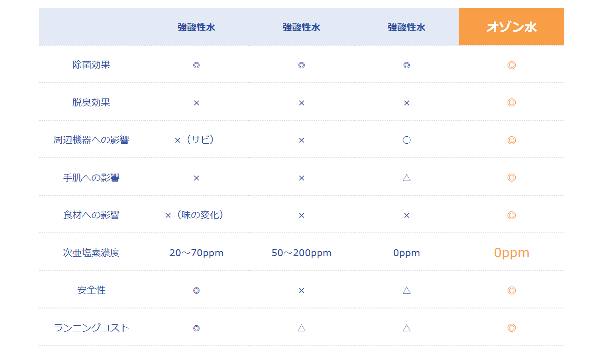The height and width of the screenshot is (364, 590).
Task: Click the single circle in 周辺機器への影響 row
Action: click(406, 140)
